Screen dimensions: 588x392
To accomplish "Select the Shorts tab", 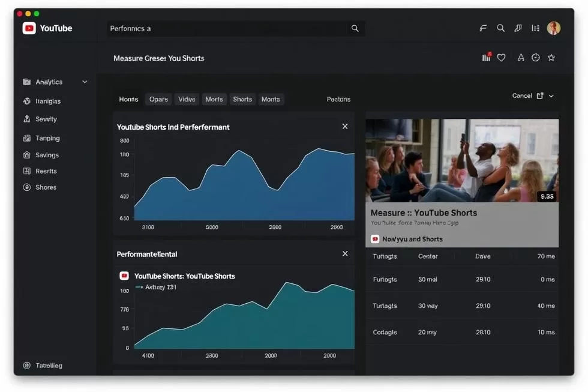I will (x=242, y=100).
